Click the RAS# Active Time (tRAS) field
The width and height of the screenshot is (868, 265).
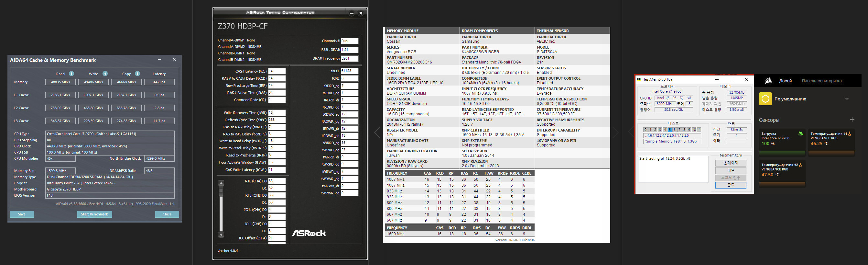[x=277, y=93]
